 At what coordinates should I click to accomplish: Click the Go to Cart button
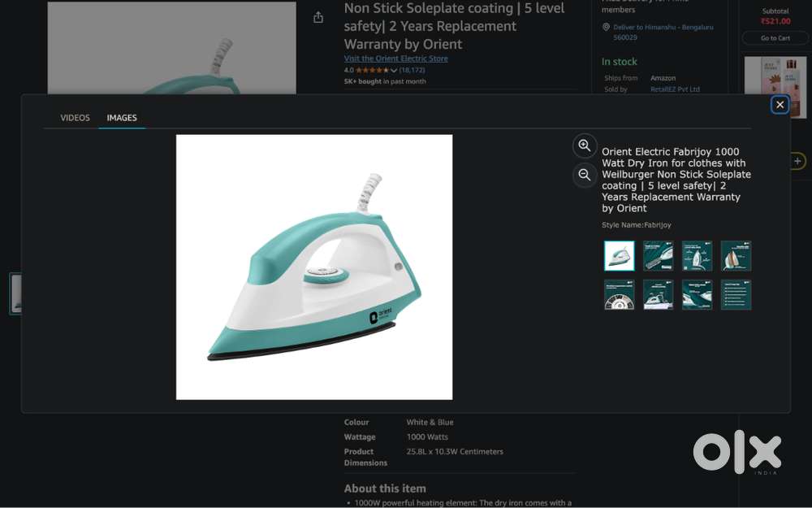[775, 38]
